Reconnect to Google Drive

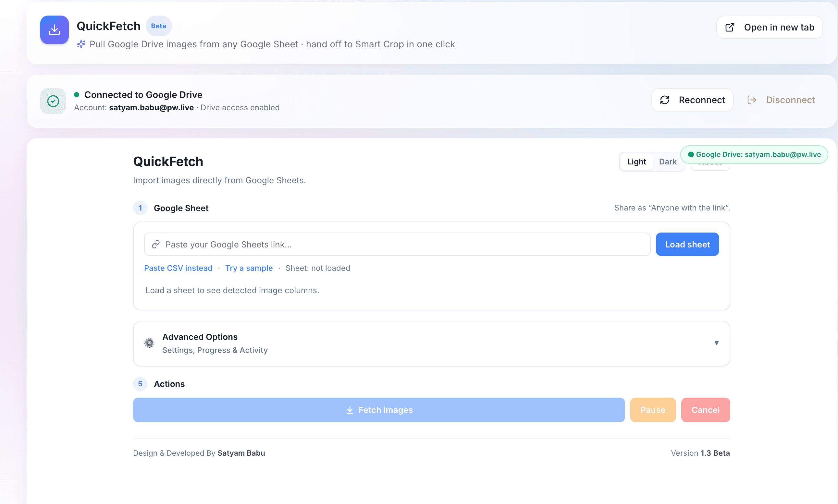coord(692,100)
